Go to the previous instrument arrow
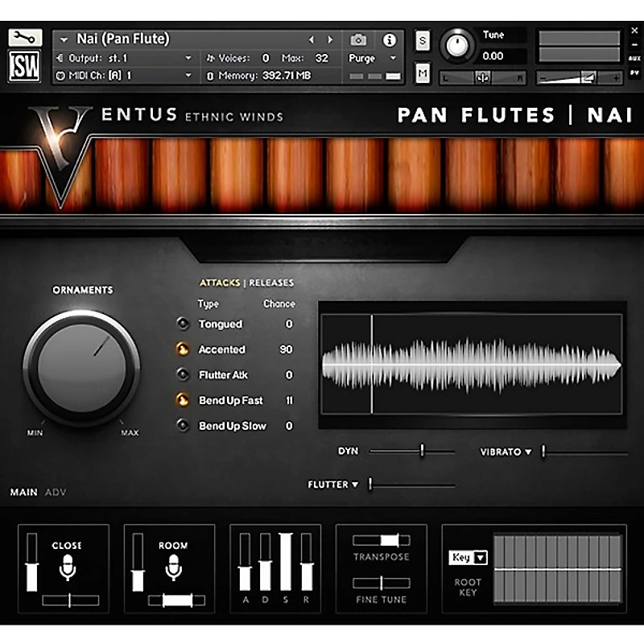Image resolution: width=644 pixels, height=644 pixels. (x=312, y=39)
